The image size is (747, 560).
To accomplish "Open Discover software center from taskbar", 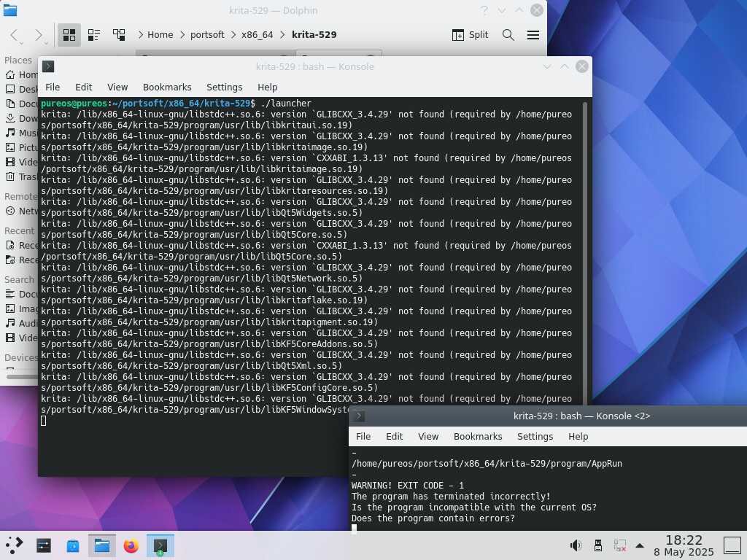I will tap(72, 545).
